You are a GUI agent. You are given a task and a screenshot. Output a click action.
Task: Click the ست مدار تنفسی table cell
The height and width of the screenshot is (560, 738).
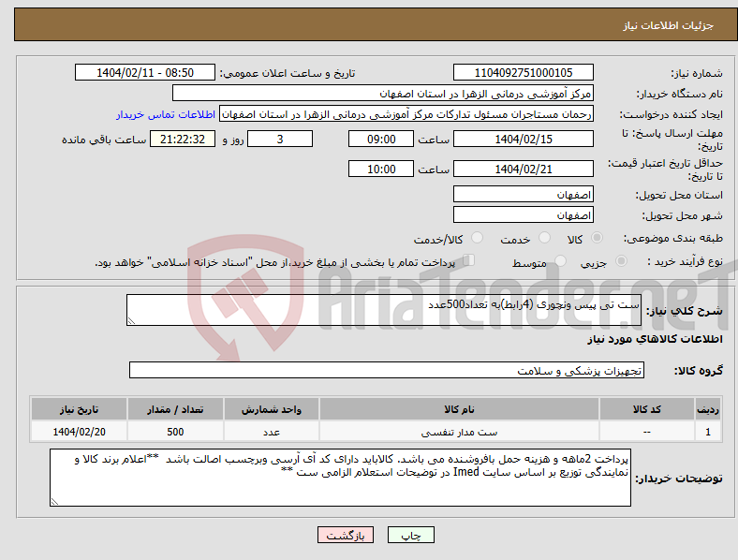(459, 432)
